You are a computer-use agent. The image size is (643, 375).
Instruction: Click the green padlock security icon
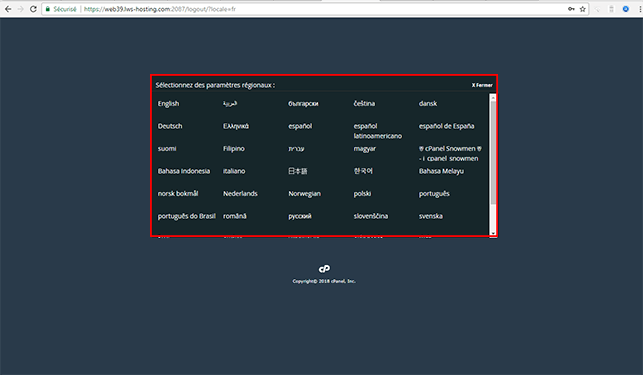[48, 9]
